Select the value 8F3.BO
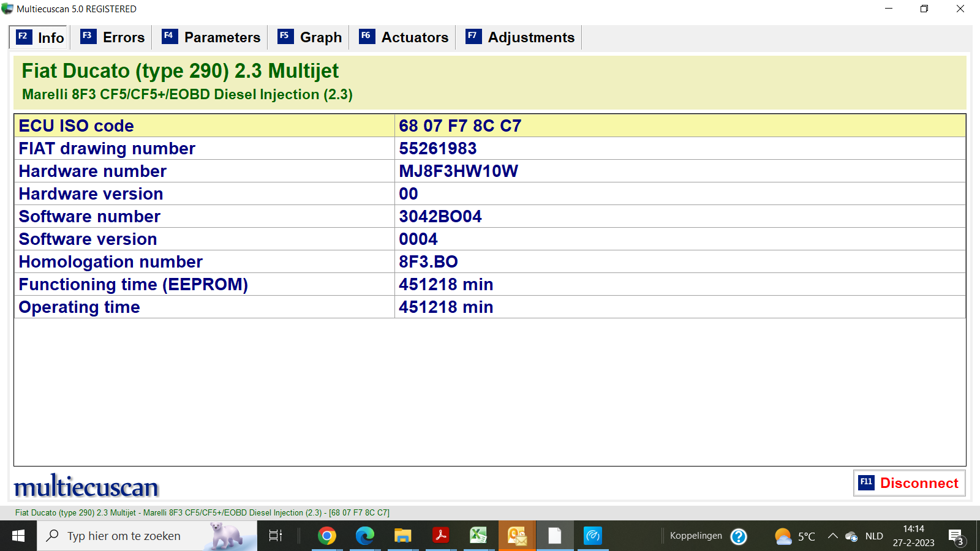980x551 pixels. click(429, 261)
